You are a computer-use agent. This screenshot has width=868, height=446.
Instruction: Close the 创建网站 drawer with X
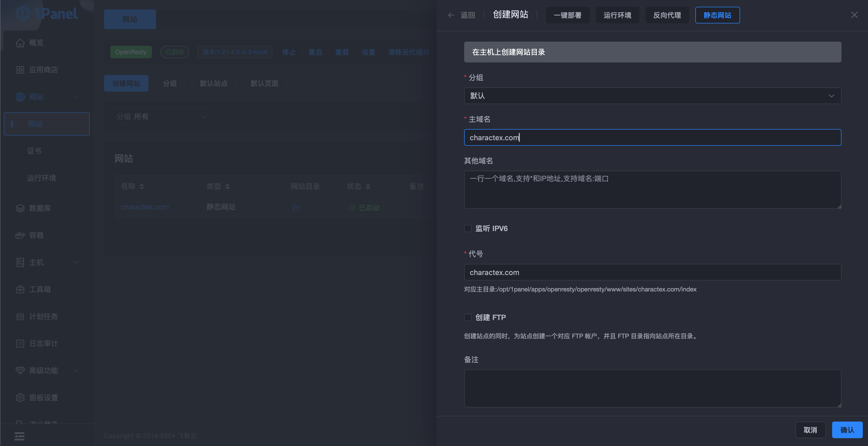pyautogui.click(x=854, y=15)
